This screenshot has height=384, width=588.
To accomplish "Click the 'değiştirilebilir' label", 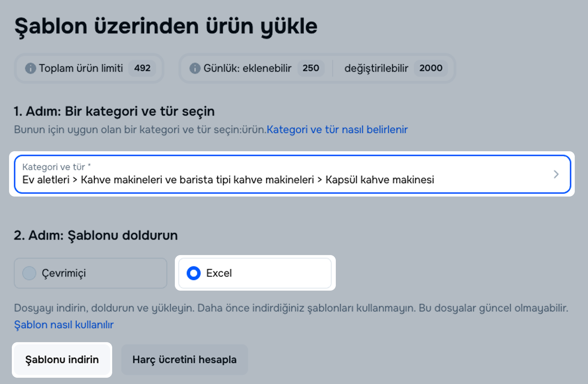I will point(376,68).
